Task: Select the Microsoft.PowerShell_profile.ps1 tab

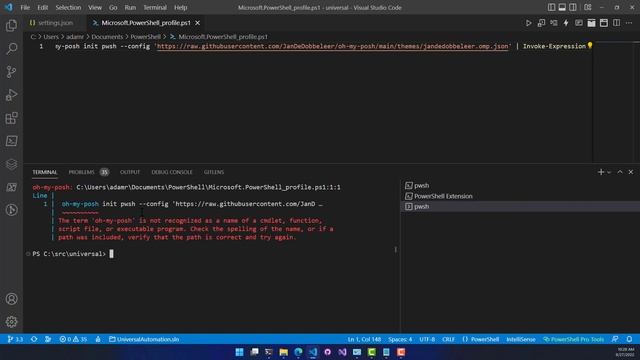Action: click(146, 23)
